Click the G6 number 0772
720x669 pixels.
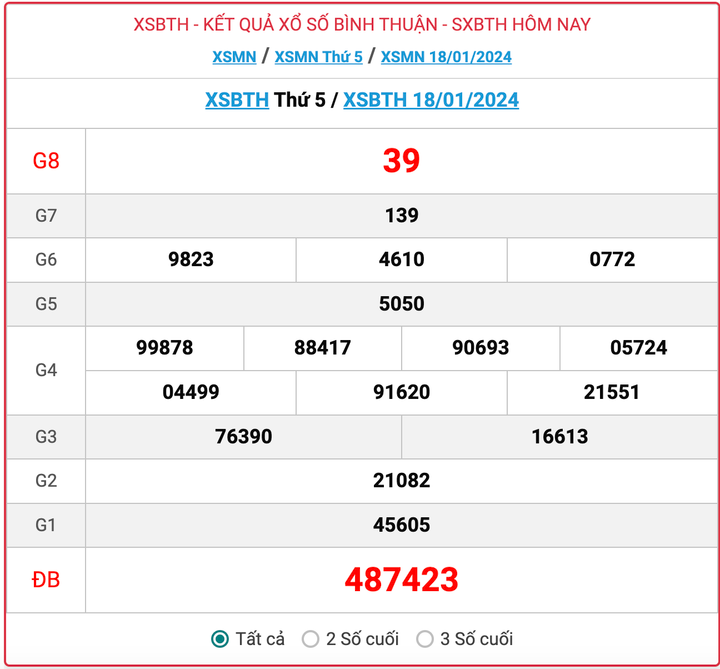click(612, 259)
